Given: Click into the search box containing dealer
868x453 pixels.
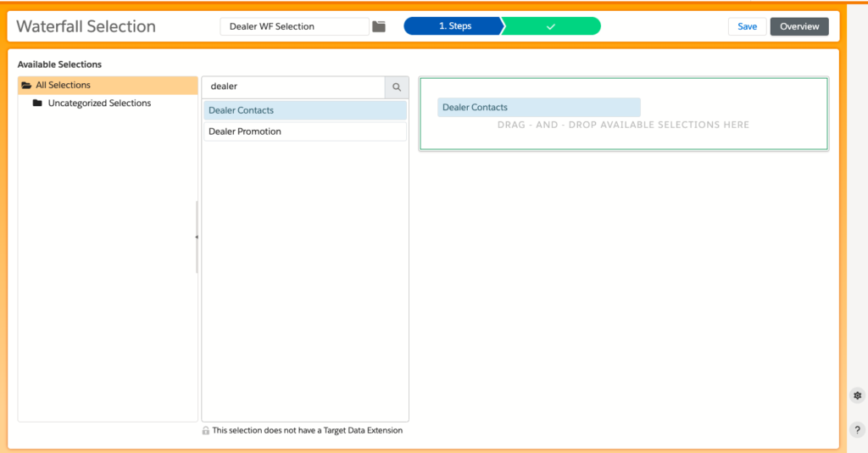Looking at the screenshot, I should pyautogui.click(x=292, y=87).
